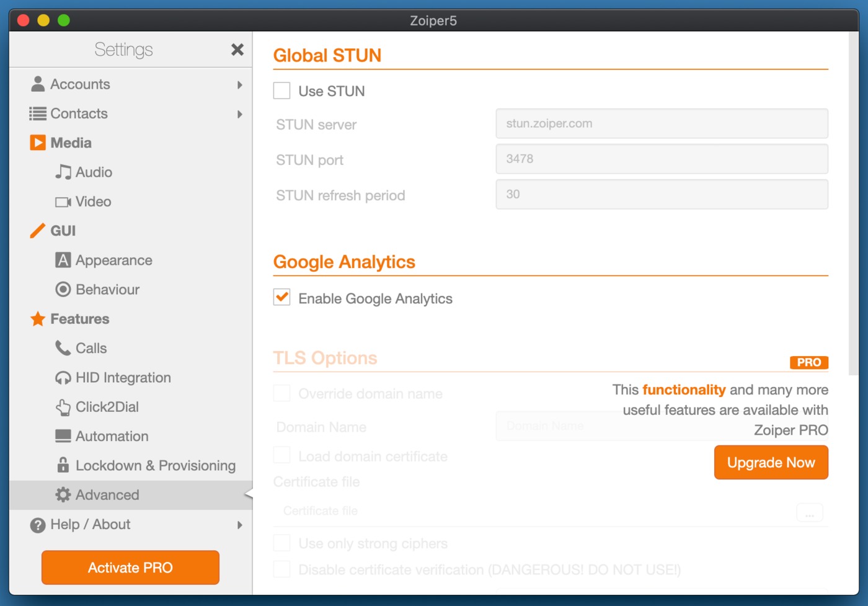868x606 pixels.
Task: Click the Click2Dial pointer hand icon
Action: (63, 407)
